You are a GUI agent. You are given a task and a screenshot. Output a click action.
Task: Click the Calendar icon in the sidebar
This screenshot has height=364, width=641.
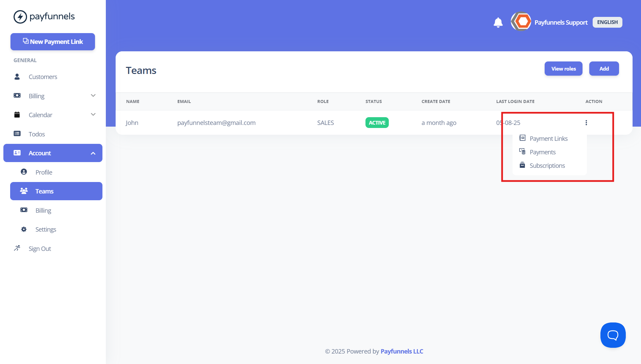(17, 114)
